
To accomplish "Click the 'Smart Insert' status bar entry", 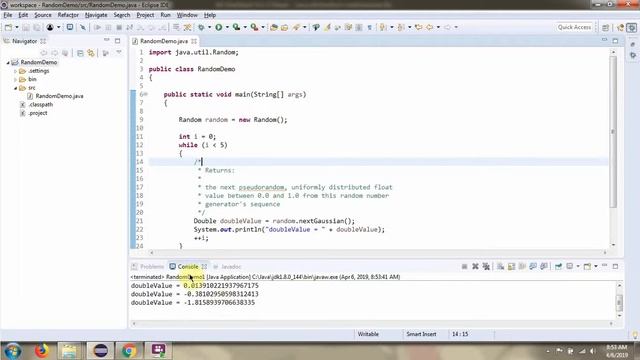I will (421, 334).
